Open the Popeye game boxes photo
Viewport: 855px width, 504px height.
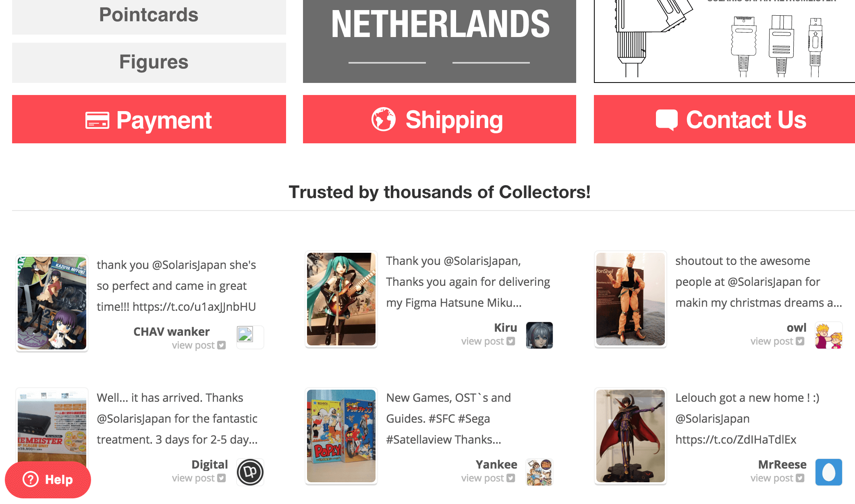tap(341, 436)
